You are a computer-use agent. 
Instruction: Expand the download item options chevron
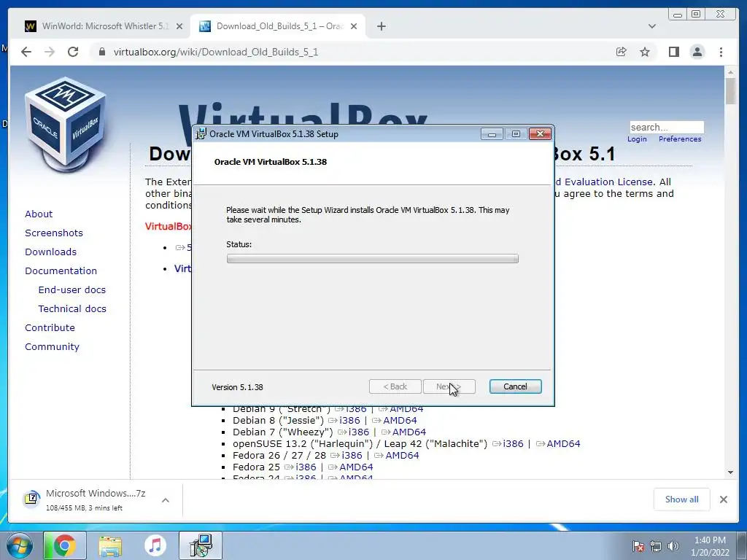pyautogui.click(x=166, y=500)
